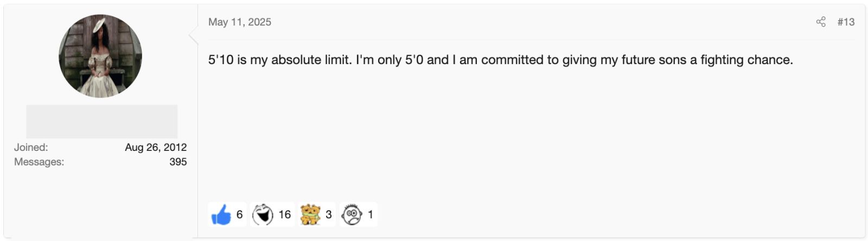Show the 6 thumbs-up reactions count
Screen dimensions: 868x241
pyautogui.click(x=239, y=214)
